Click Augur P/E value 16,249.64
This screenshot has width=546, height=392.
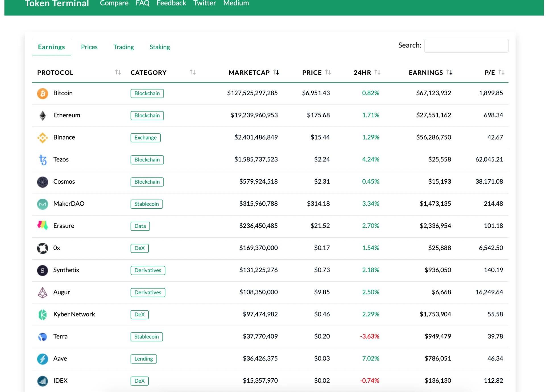pyautogui.click(x=489, y=292)
